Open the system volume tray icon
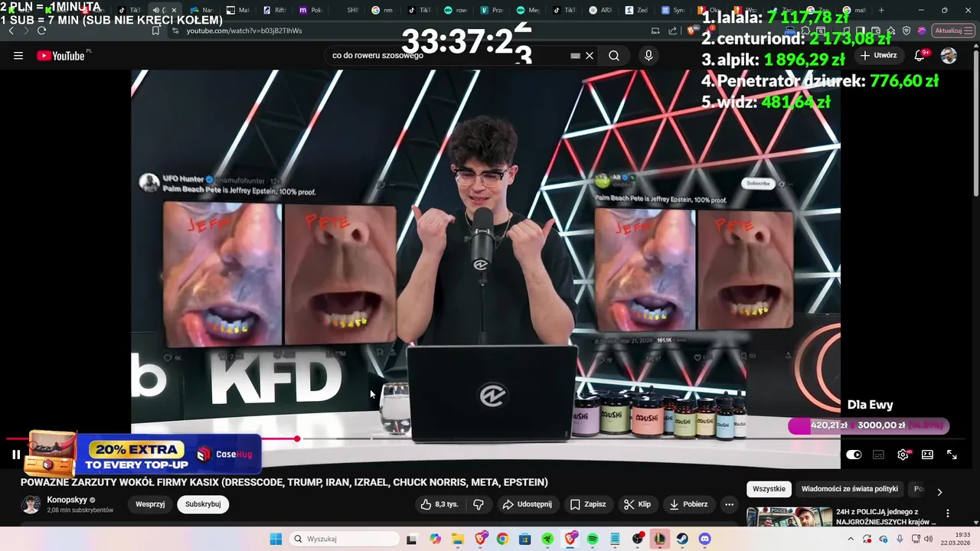 (929, 539)
